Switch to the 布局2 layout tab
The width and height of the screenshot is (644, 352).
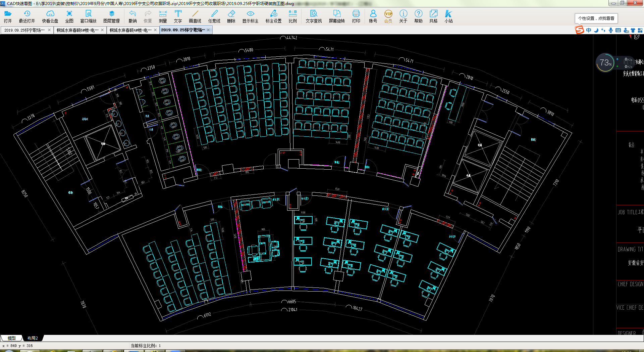click(33, 338)
